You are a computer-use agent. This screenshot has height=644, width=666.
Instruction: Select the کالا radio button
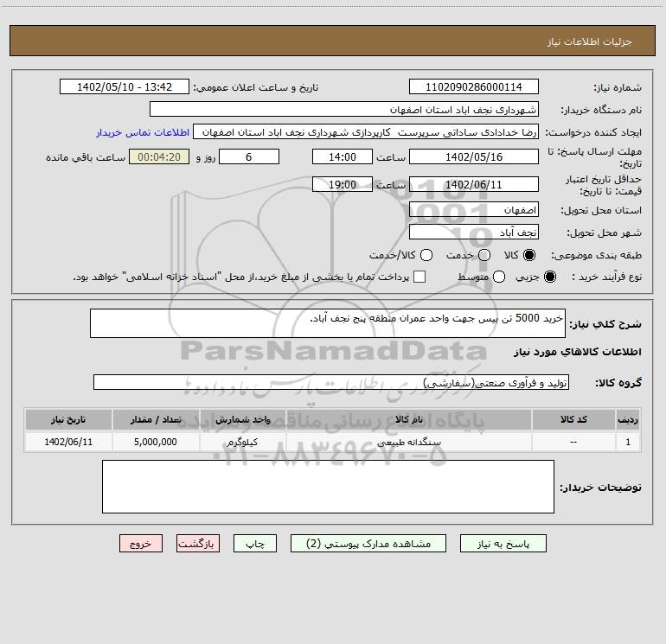coord(529,255)
